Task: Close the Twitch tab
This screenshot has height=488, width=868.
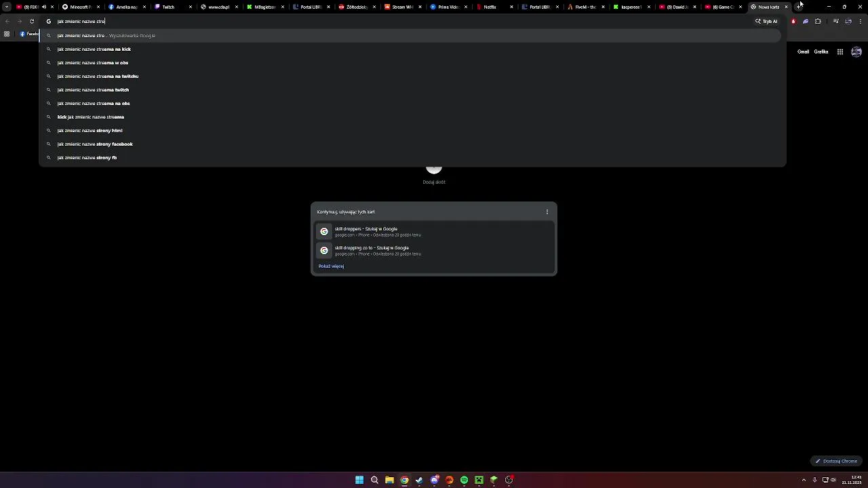Action: [x=190, y=7]
